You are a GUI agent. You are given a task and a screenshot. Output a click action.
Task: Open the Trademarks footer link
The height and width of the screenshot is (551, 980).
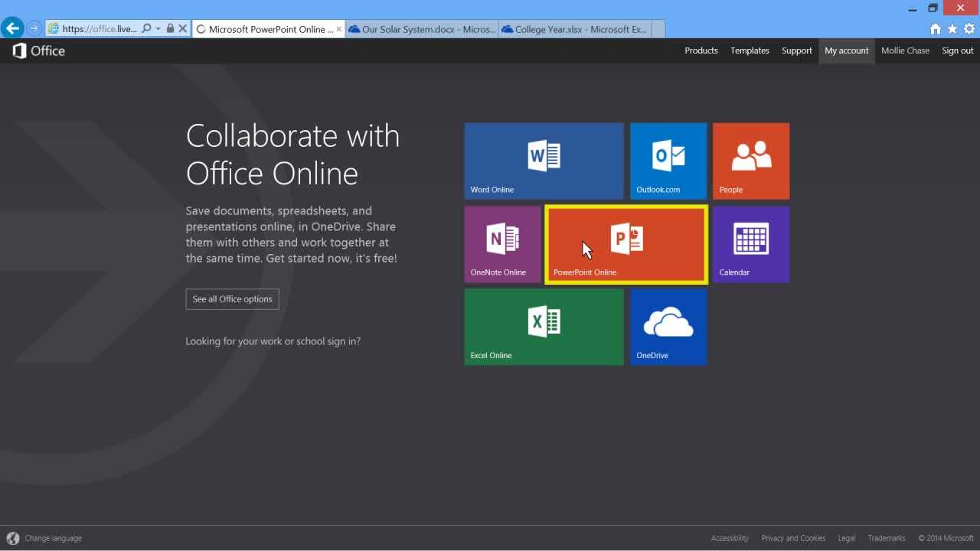[887, 538]
